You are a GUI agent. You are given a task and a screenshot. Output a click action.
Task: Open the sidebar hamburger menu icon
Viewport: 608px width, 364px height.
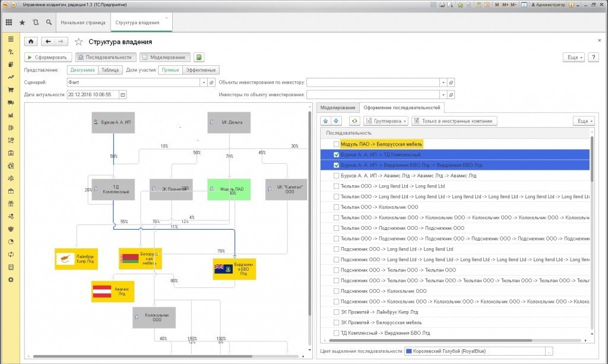[11, 39]
